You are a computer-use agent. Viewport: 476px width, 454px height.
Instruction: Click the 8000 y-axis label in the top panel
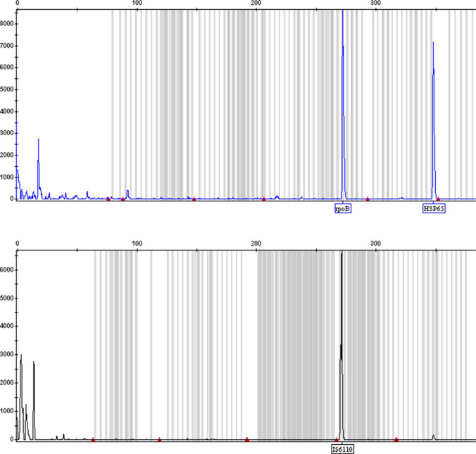coord(6,24)
